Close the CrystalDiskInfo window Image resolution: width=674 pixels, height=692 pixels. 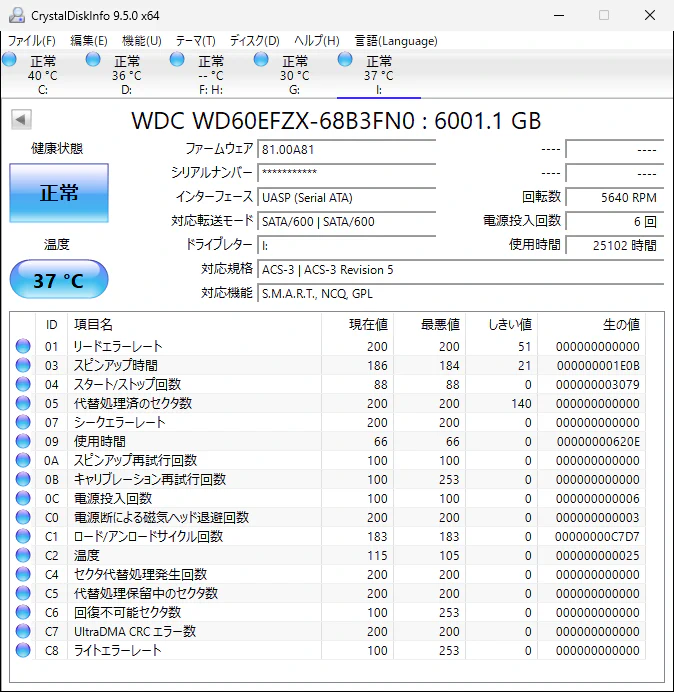pos(650,15)
